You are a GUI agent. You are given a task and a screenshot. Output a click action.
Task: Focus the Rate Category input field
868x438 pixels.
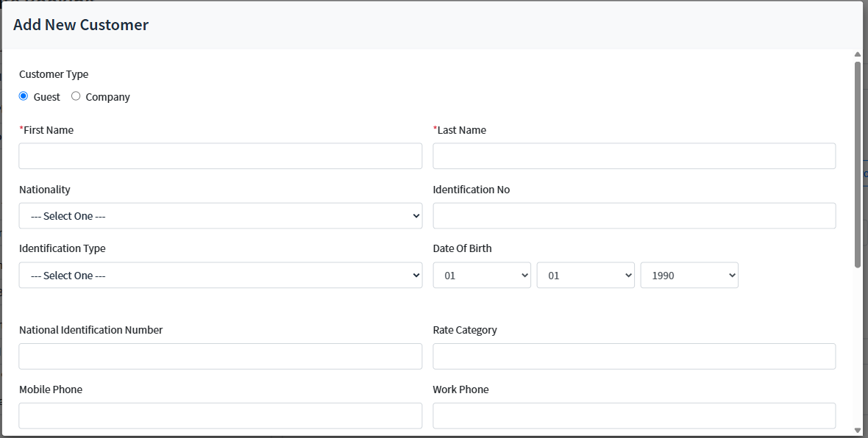[634, 356]
